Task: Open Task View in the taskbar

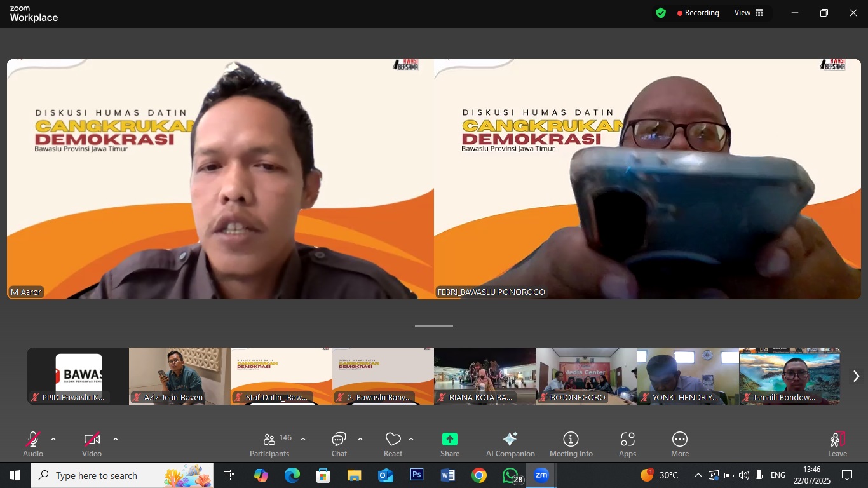Action: [229, 475]
